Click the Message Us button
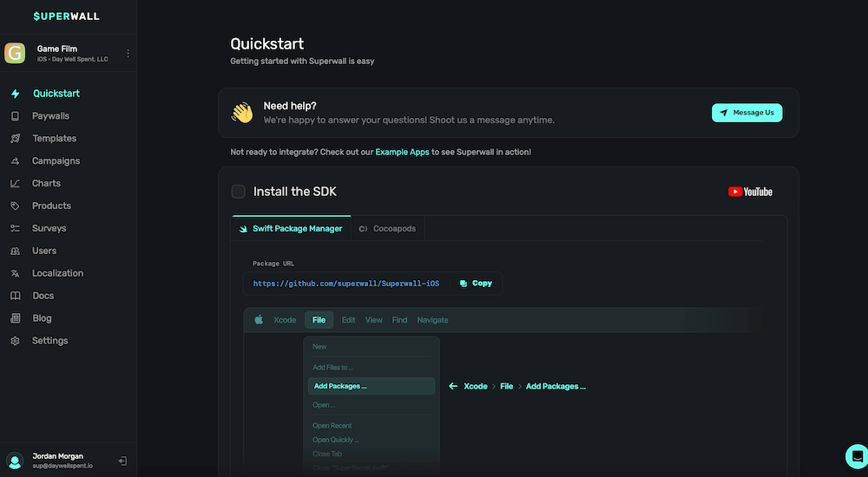This screenshot has width=868, height=477. point(746,113)
